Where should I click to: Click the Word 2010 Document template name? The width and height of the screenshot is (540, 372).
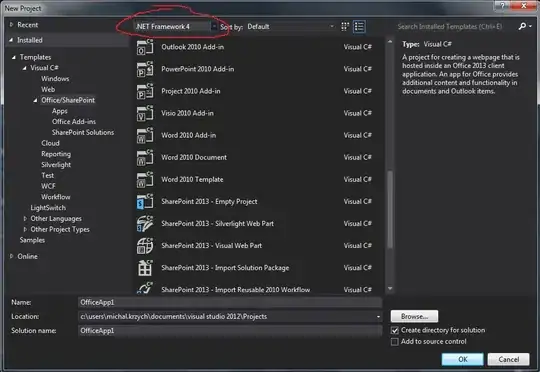tap(194, 157)
